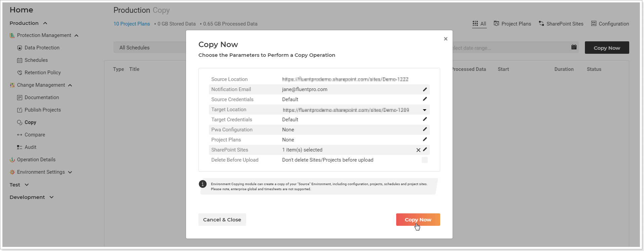This screenshot has width=644, height=251.
Task: Click the jane@fluentpro.com email value
Action: point(305,89)
